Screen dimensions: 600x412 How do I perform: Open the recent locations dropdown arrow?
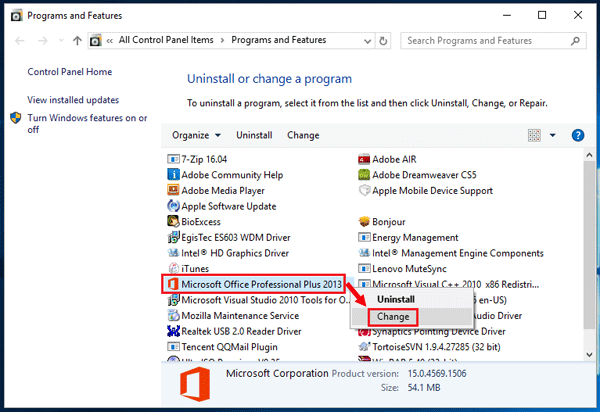click(x=61, y=41)
